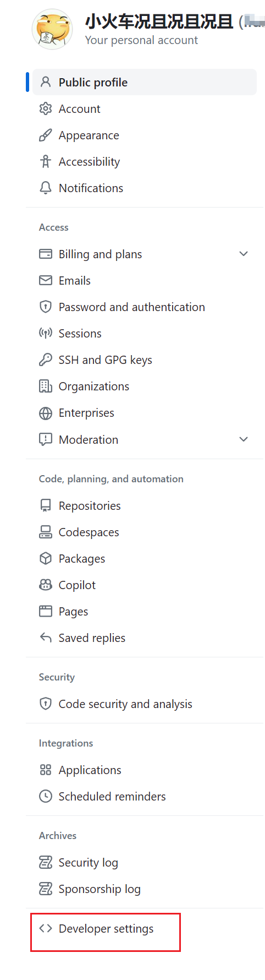Click the clock icon for Scheduled reminders
The width and height of the screenshot is (265, 980).
tap(46, 796)
